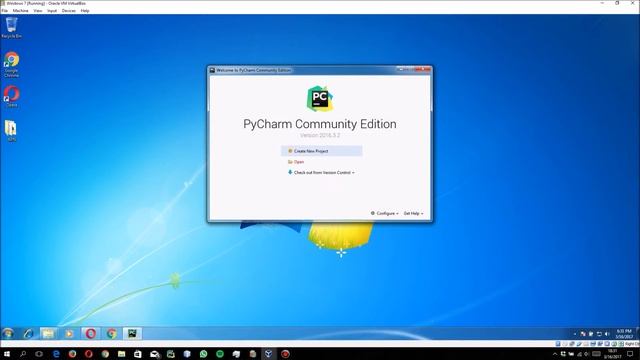Launch Firefox from the host taskbar

pos(72,354)
